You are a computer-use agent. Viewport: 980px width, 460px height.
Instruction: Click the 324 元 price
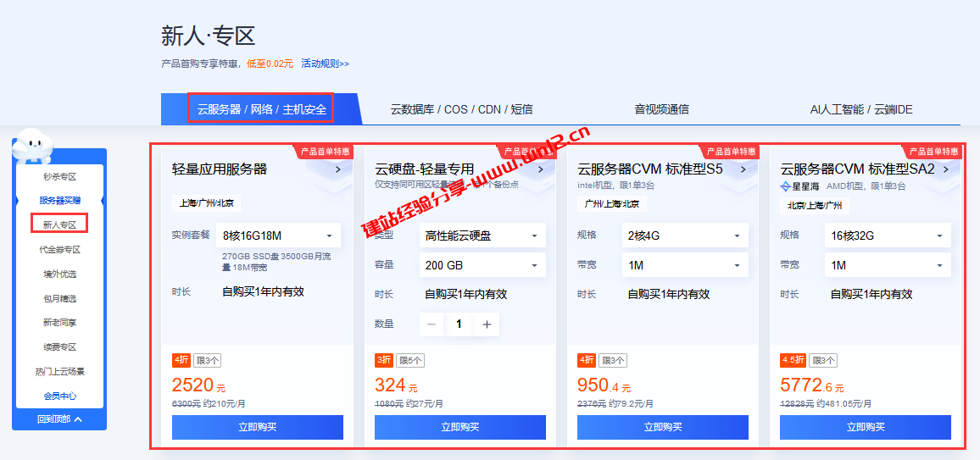(396, 385)
